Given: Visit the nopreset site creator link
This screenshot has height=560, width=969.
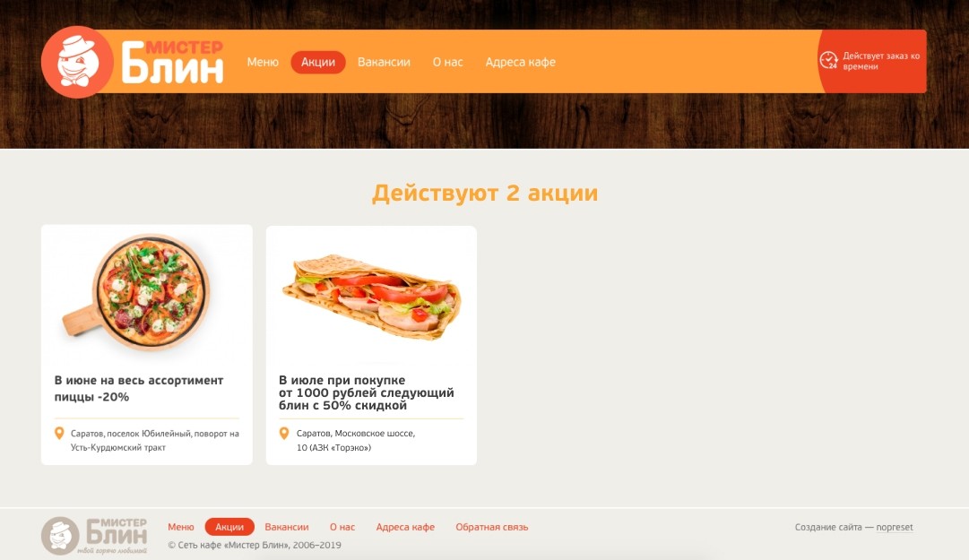Looking at the screenshot, I should (x=895, y=527).
